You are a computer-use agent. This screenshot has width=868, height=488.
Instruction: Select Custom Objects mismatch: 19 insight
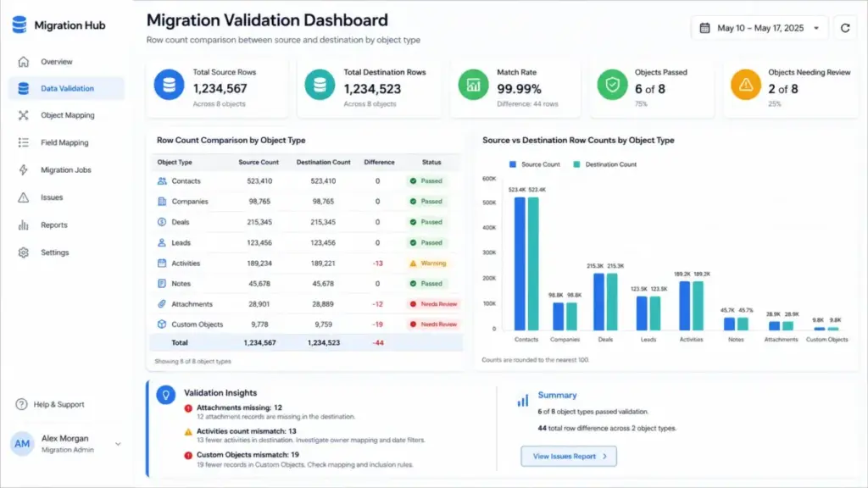pos(248,455)
